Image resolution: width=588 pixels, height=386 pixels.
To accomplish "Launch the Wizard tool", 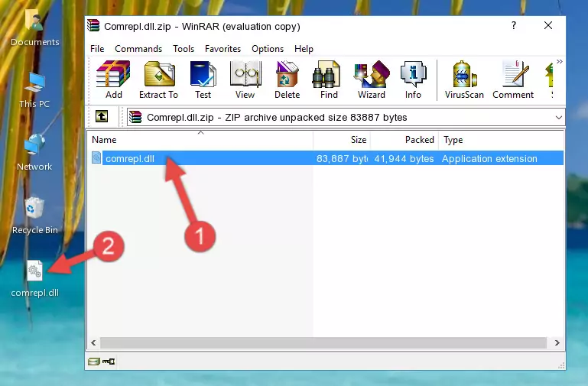I will click(x=372, y=79).
